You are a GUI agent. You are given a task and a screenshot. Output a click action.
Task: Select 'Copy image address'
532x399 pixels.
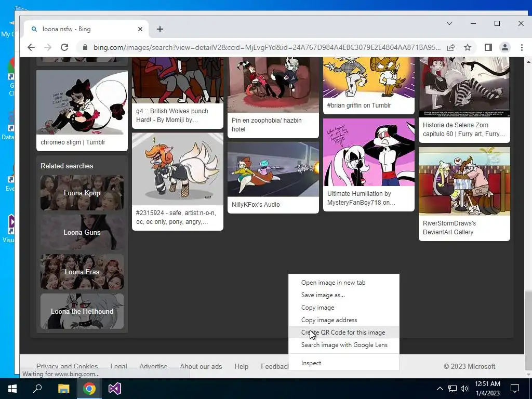(x=344, y=320)
